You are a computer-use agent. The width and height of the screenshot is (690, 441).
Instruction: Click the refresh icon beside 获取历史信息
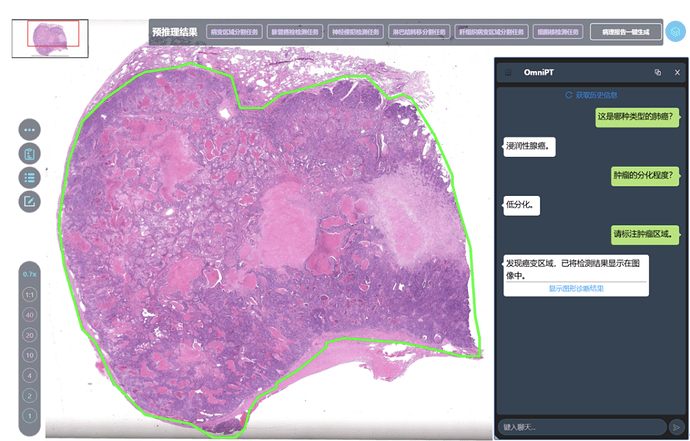(569, 95)
